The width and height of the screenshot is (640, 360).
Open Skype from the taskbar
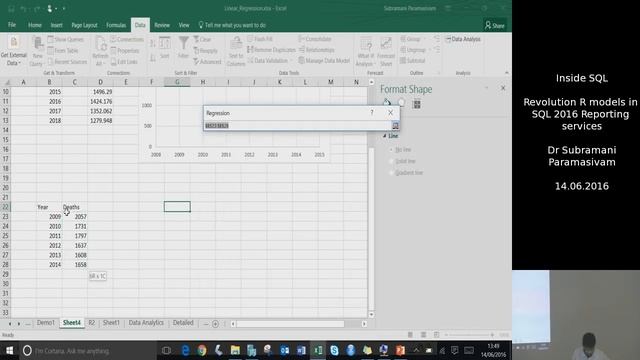point(334,351)
